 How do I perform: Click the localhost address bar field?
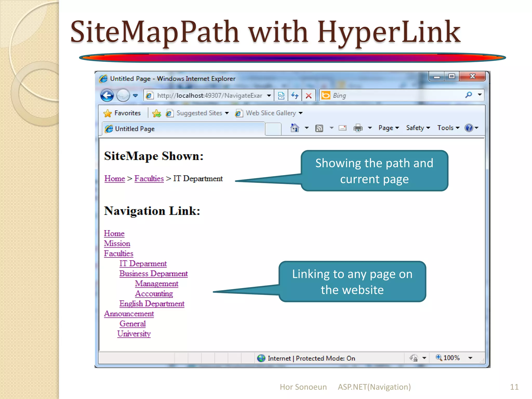click(209, 95)
